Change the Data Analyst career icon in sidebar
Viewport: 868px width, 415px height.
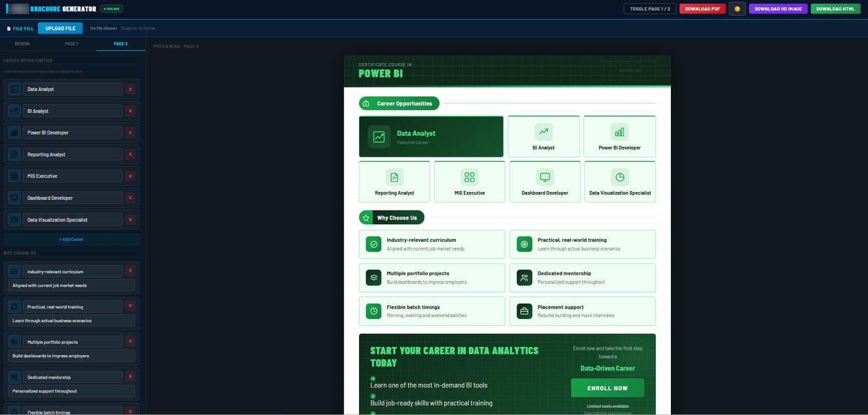14,89
